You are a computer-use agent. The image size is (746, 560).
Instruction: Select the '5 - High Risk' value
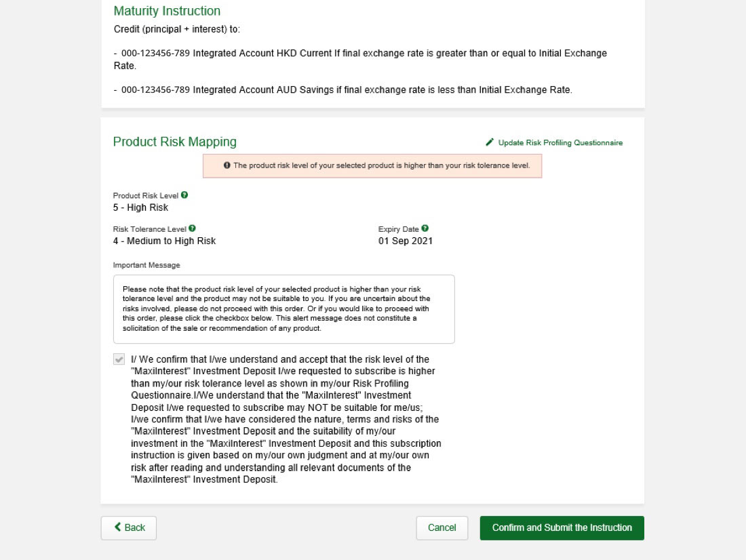point(141,207)
